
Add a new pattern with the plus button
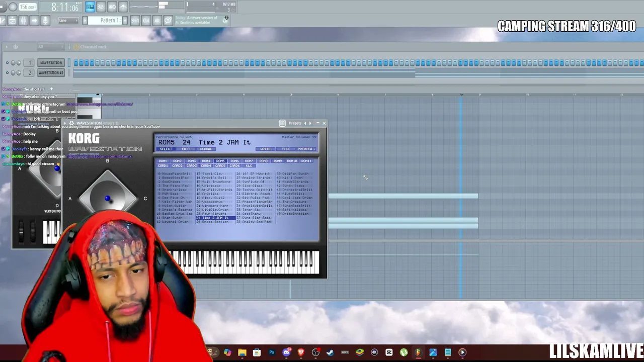(x=124, y=21)
